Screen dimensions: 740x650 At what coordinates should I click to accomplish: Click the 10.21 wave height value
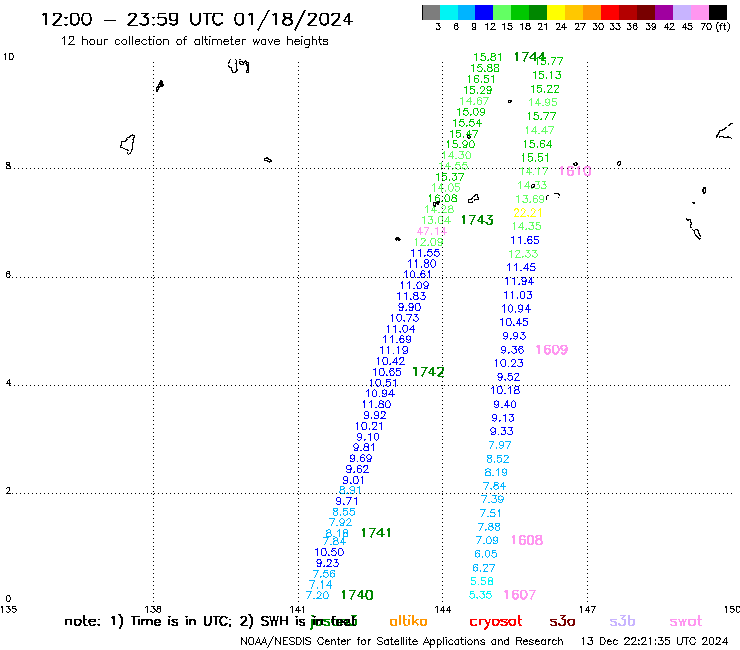369,426
